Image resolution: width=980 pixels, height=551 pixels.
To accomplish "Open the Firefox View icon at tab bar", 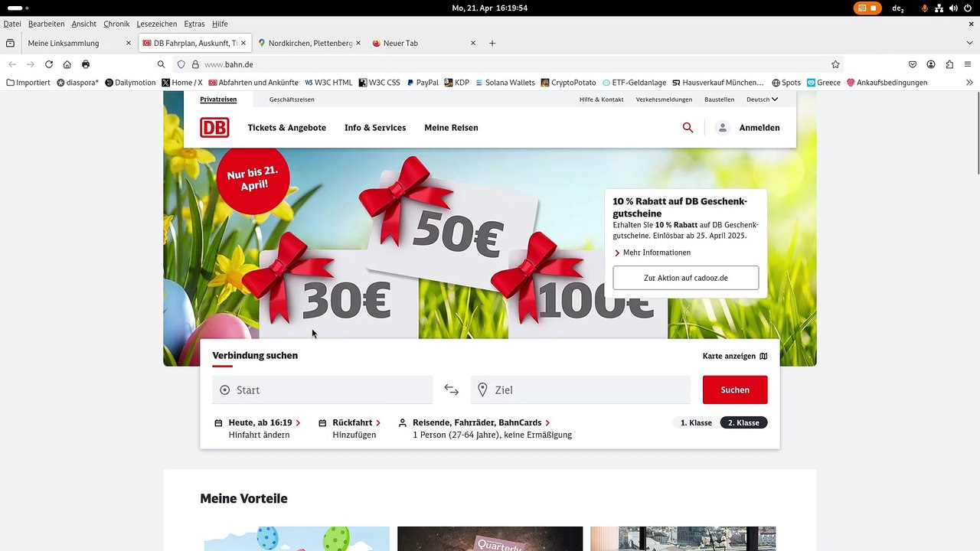I will [x=10, y=43].
